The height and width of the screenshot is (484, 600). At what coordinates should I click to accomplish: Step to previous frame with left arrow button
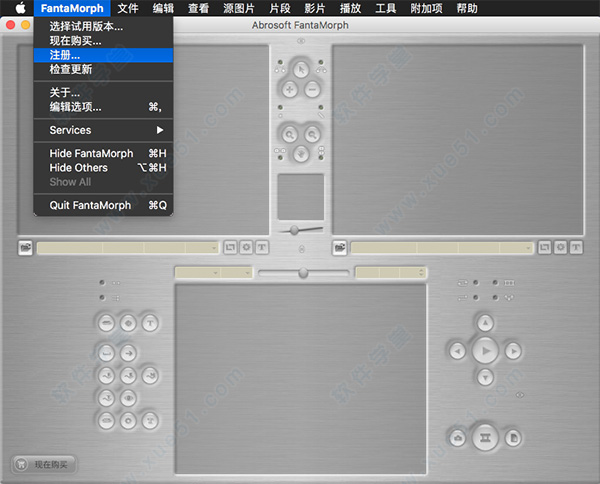[x=457, y=351]
